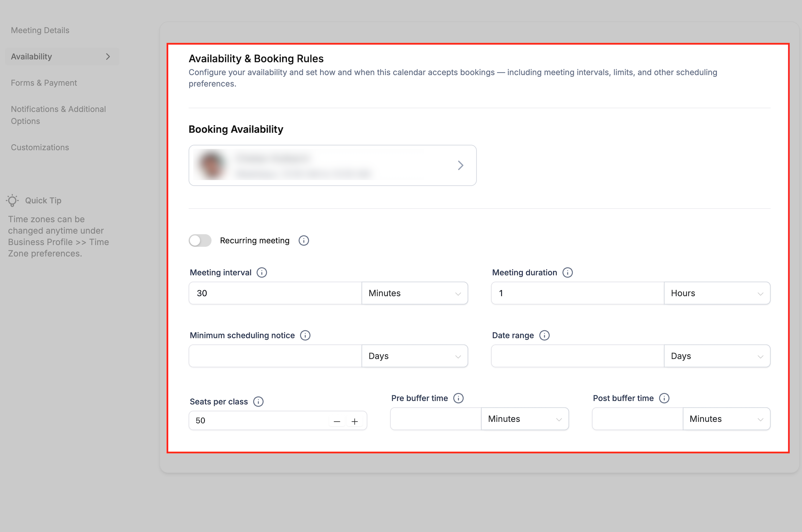Open blurred user's Booking Availability card
802x532 pixels.
click(332, 165)
